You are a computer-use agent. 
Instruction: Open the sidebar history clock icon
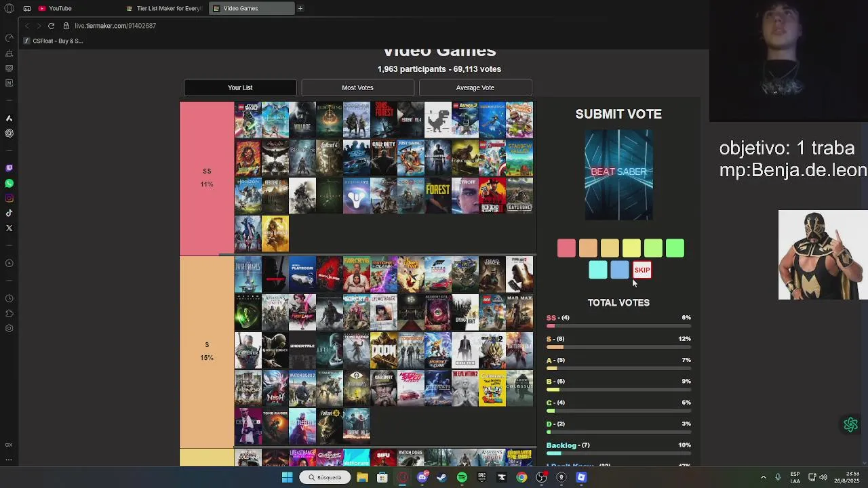coord(9,298)
